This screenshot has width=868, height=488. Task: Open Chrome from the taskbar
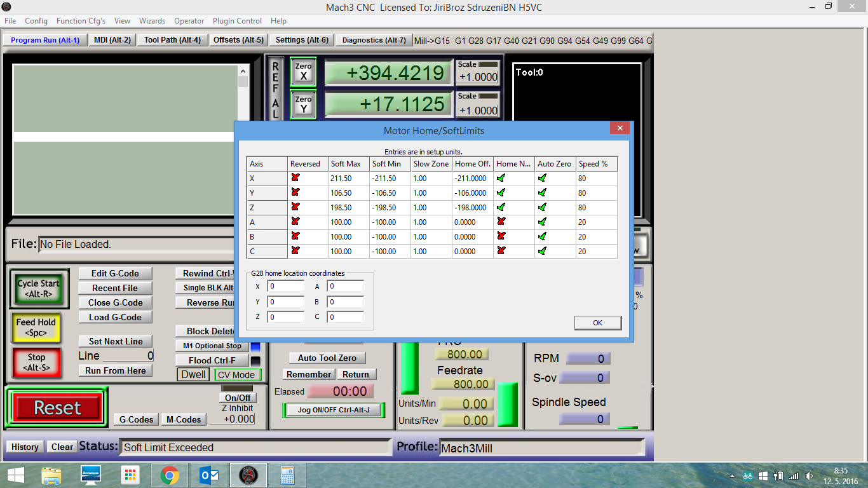(x=169, y=475)
